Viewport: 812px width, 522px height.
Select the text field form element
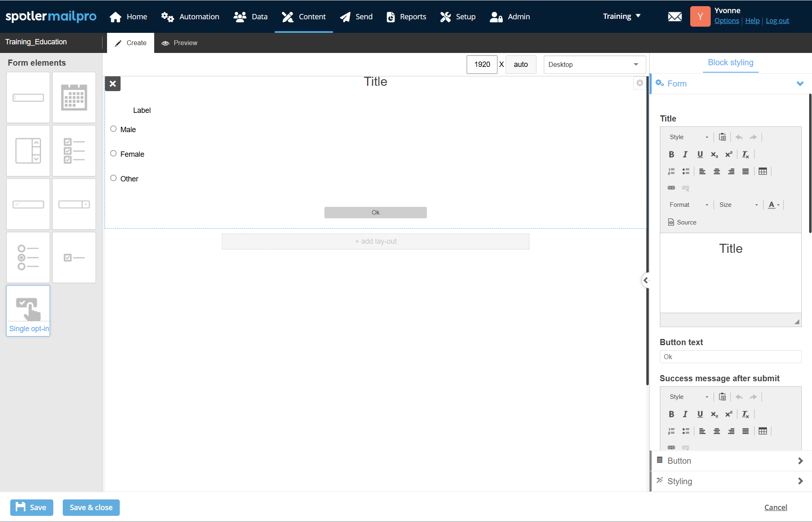(x=28, y=98)
